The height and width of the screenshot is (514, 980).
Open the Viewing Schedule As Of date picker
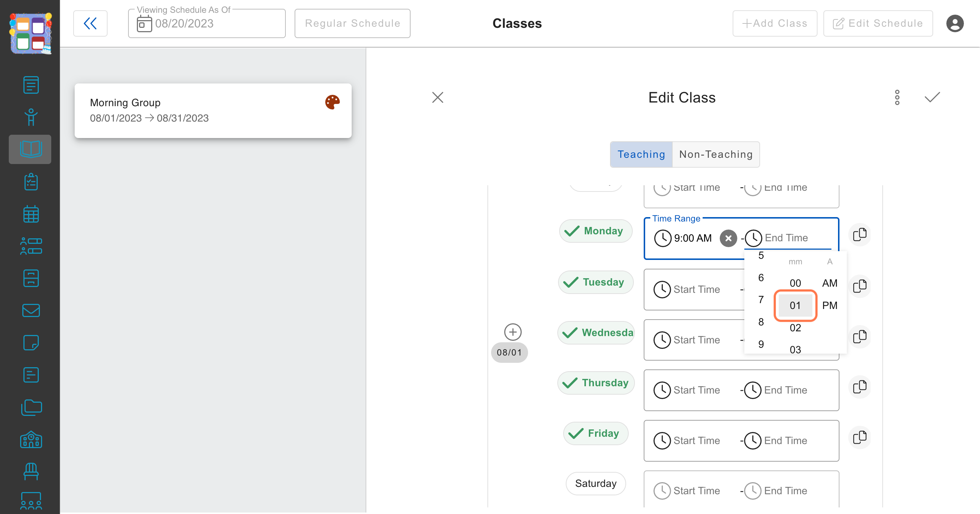[207, 23]
